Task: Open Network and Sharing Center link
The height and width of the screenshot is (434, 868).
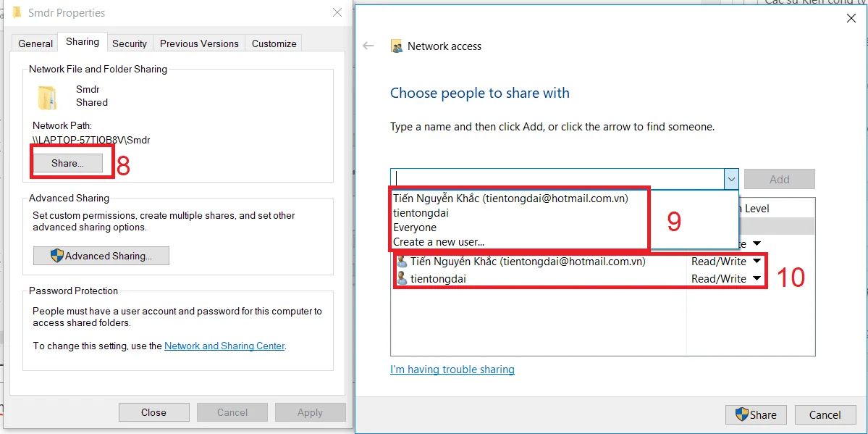Action: (224, 346)
